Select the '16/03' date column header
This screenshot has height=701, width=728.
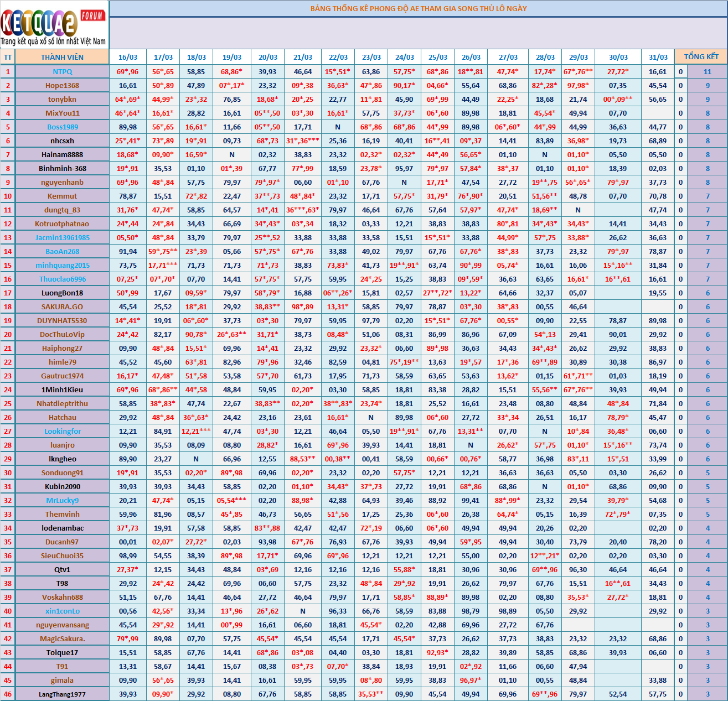[x=128, y=57]
